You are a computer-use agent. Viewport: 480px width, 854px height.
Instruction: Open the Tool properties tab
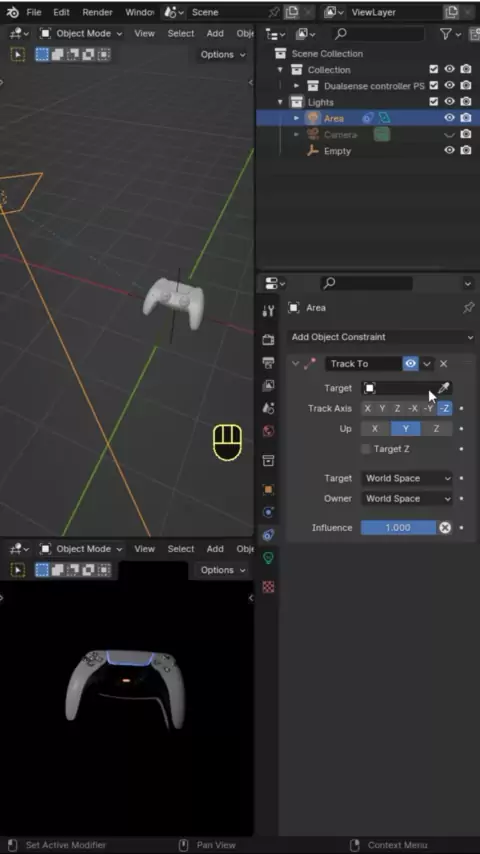coord(268,311)
